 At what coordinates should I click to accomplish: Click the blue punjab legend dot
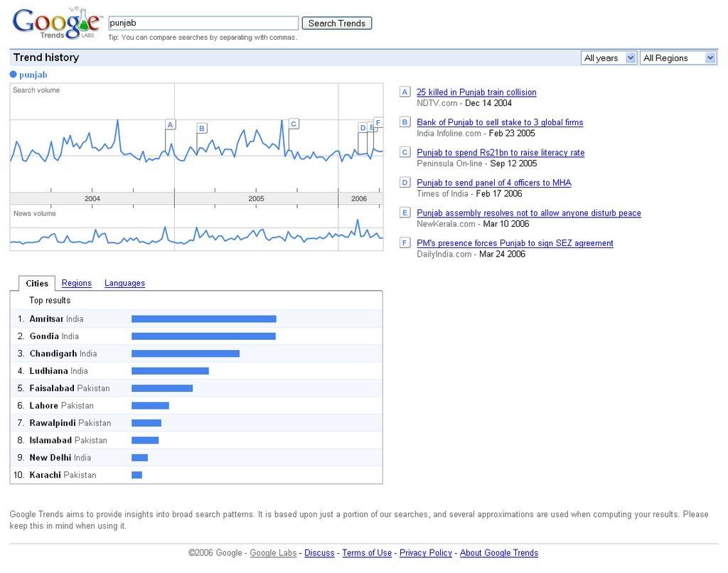[13, 75]
